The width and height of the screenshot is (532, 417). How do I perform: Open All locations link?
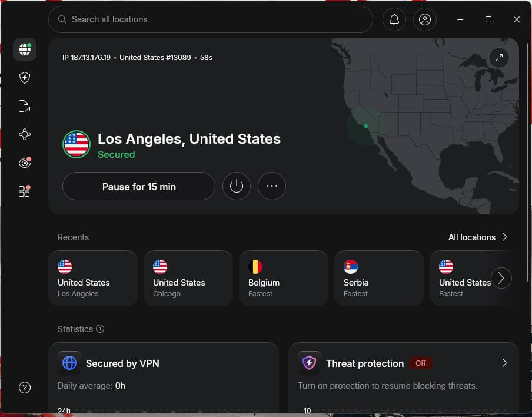(x=472, y=237)
